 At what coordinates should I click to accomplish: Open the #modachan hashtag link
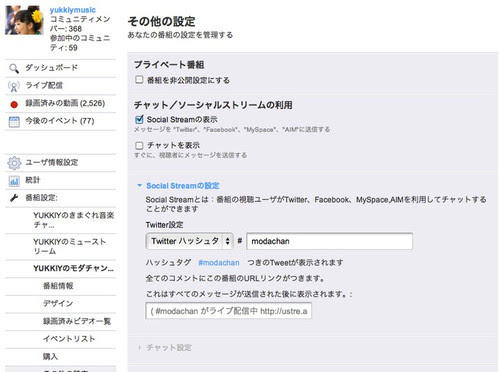click(219, 263)
